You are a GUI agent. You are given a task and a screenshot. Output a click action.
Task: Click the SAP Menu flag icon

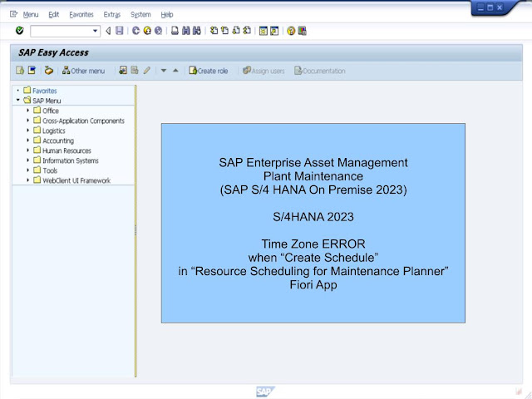[32, 71]
